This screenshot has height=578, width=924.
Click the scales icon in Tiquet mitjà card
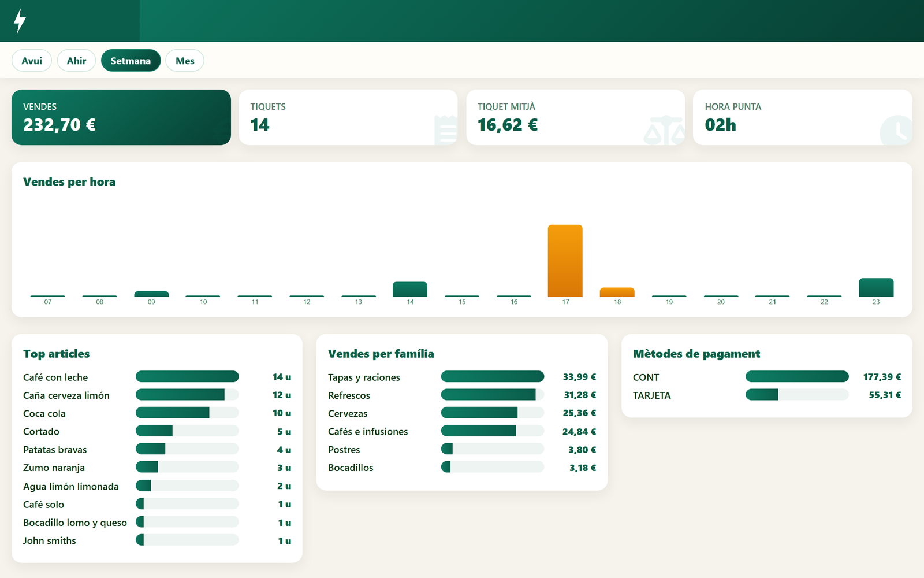click(664, 130)
